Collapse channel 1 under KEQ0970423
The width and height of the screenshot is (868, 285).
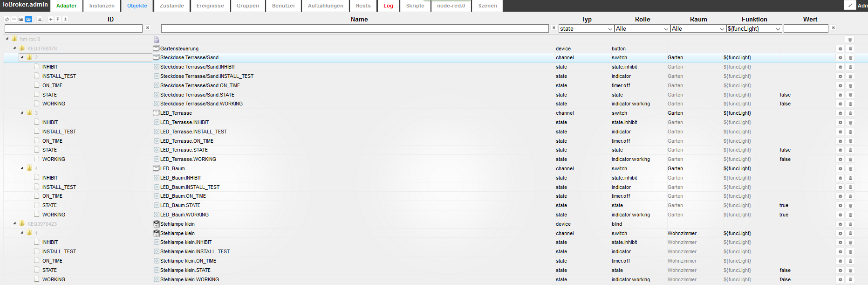[22, 233]
